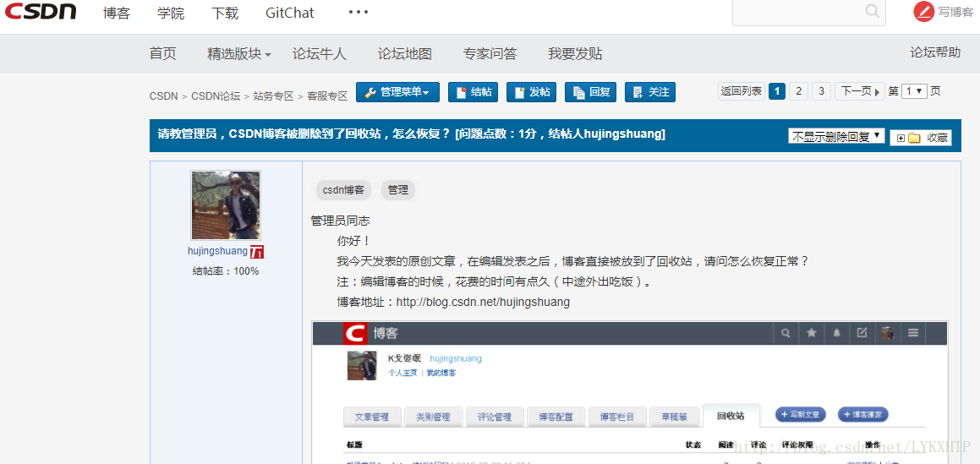Click the embedded 评论管理 tab
Screen dimensions: 980x464
coord(495,417)
